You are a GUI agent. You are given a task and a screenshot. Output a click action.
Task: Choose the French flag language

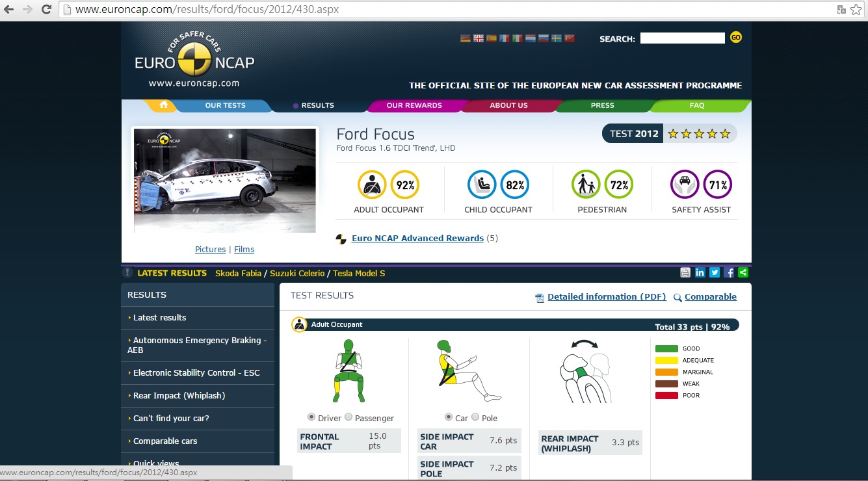pyautogui.click(x=505, y=38)
